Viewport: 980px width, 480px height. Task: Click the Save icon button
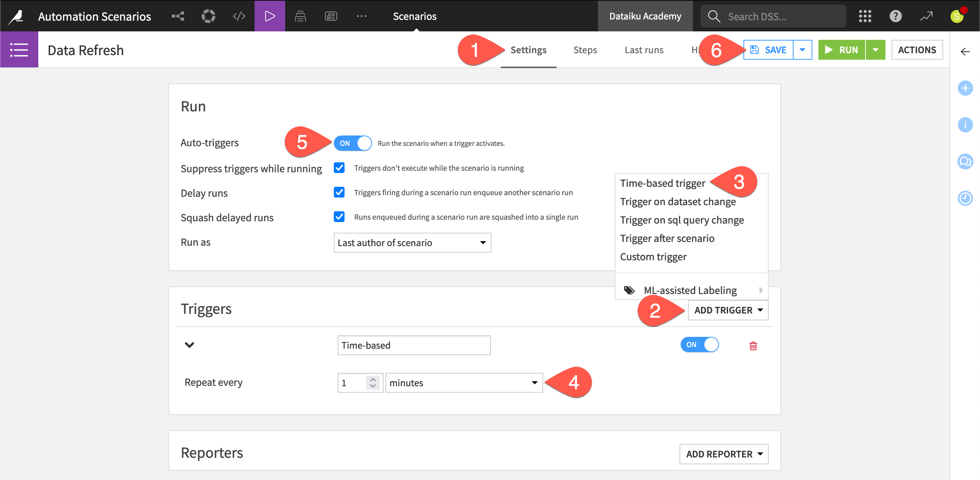coord(756,50)
